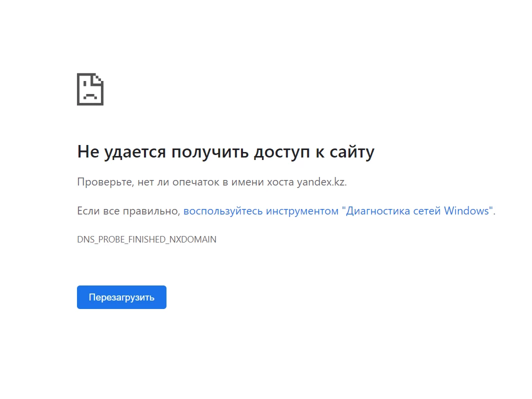Click the NXDOMAIN portion of the error code
The image size is (532, 399).
pos(192,239)
